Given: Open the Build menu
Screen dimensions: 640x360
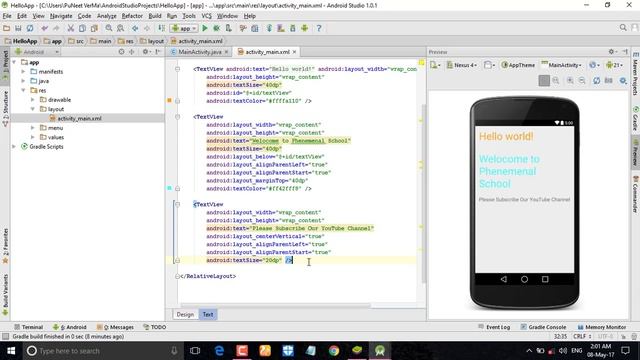Looking at the screenshot, I should pyautogui.click(x=155, y=16).
